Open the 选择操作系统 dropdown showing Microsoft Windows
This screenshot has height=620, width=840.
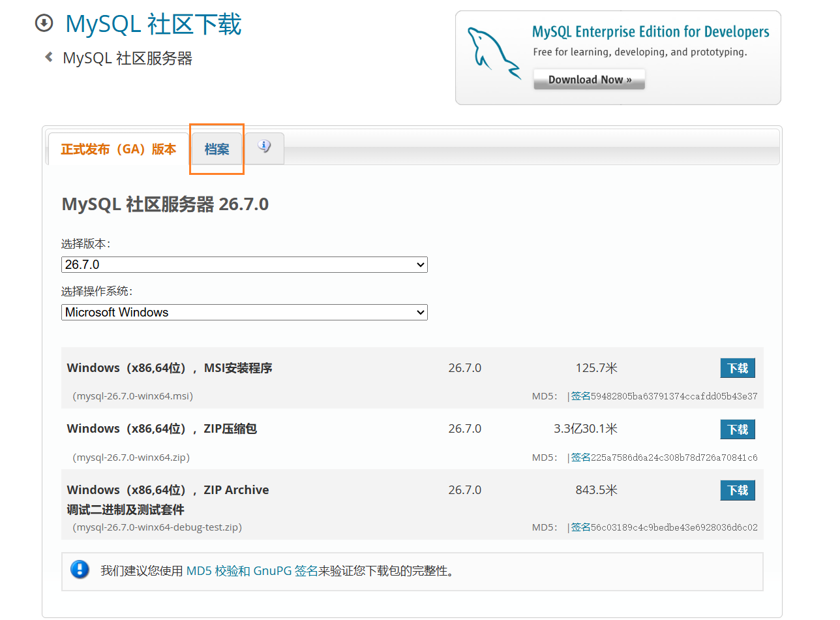(x=245, y=312)
